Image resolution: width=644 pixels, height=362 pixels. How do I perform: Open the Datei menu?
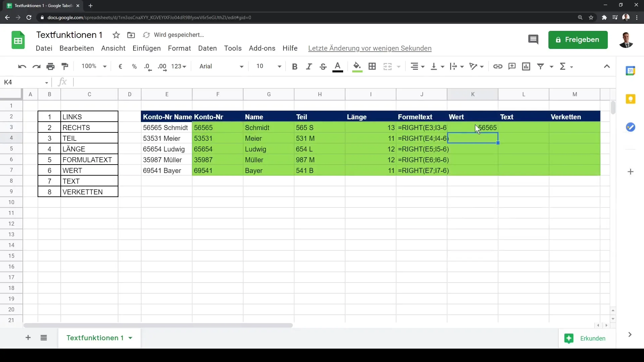[44, 48]
